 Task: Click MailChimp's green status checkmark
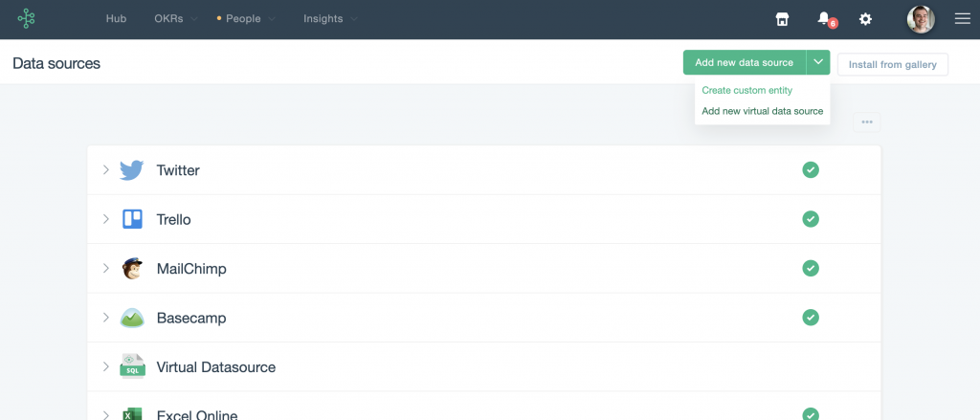pos(811,268)
